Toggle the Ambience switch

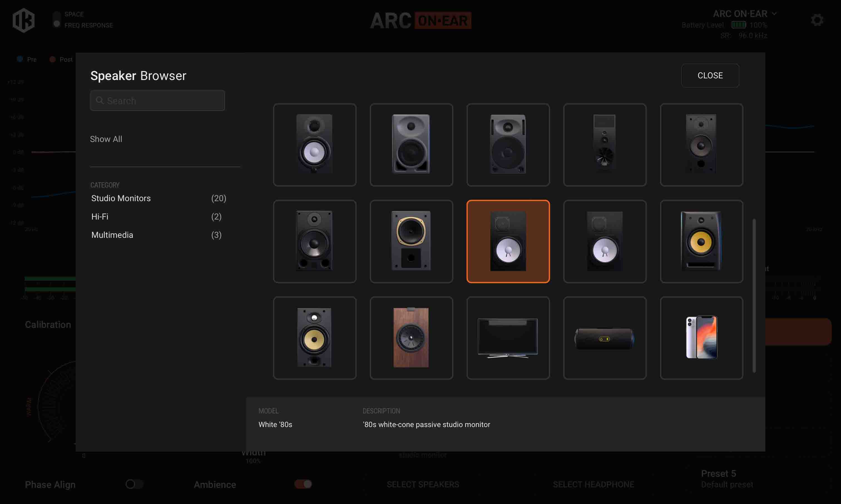(x=303, y=484)
